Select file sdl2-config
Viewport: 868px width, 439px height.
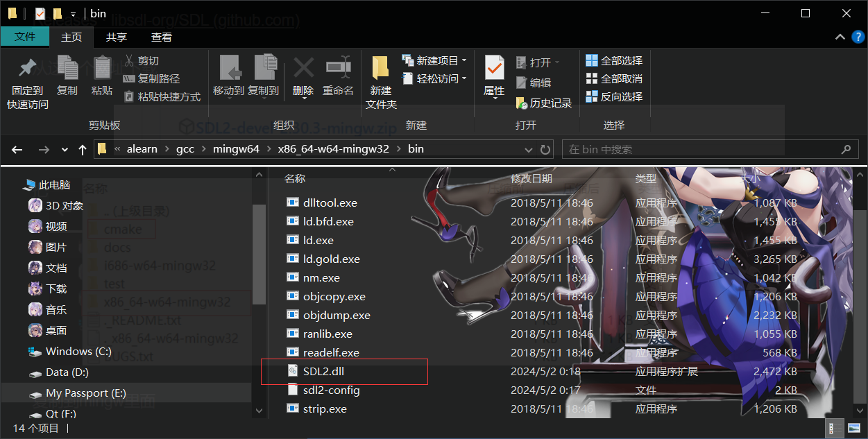(332, 390)
